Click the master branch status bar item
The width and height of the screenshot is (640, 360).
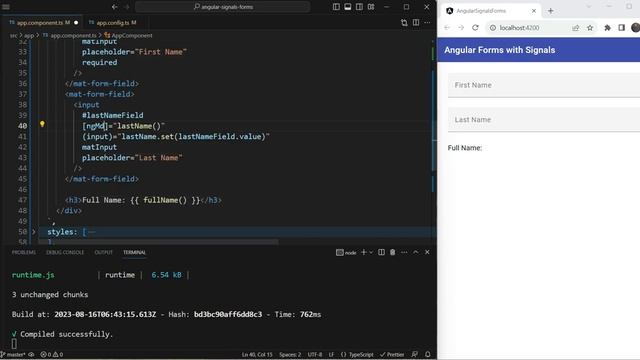click(x=13, y=355)
